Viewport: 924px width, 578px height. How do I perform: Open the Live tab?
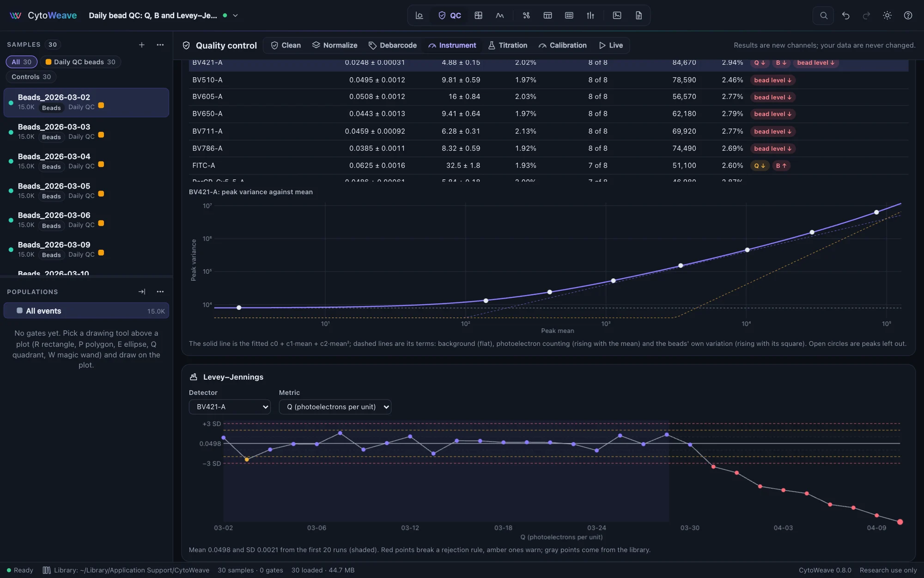[x=611, y=45]
